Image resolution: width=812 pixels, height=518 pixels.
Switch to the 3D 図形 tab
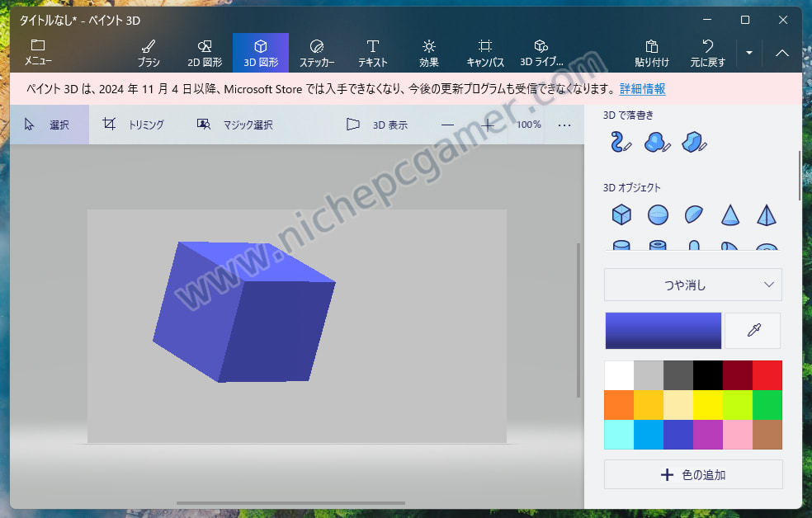(261, 53)
